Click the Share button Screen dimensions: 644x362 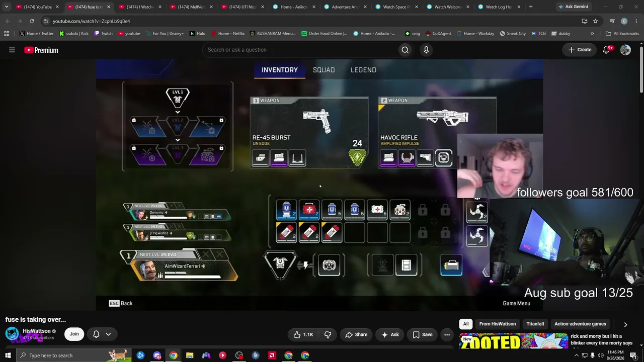[356, 334]
